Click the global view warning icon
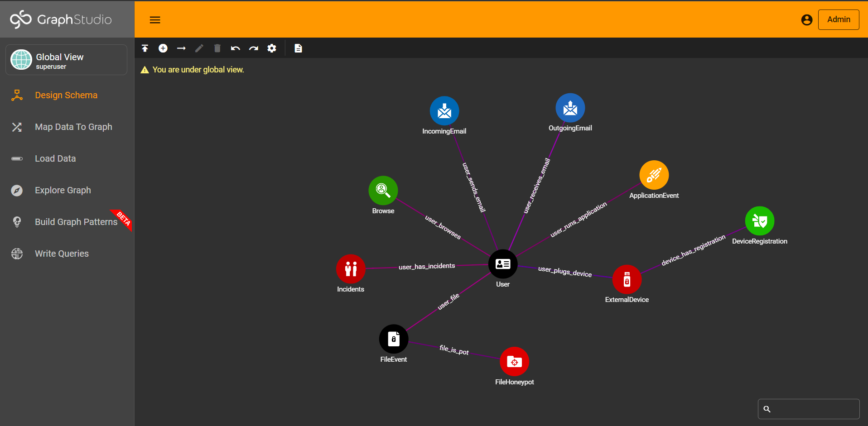Image resolution: width=868 pixels, height=426 pixels. [145, 70]
